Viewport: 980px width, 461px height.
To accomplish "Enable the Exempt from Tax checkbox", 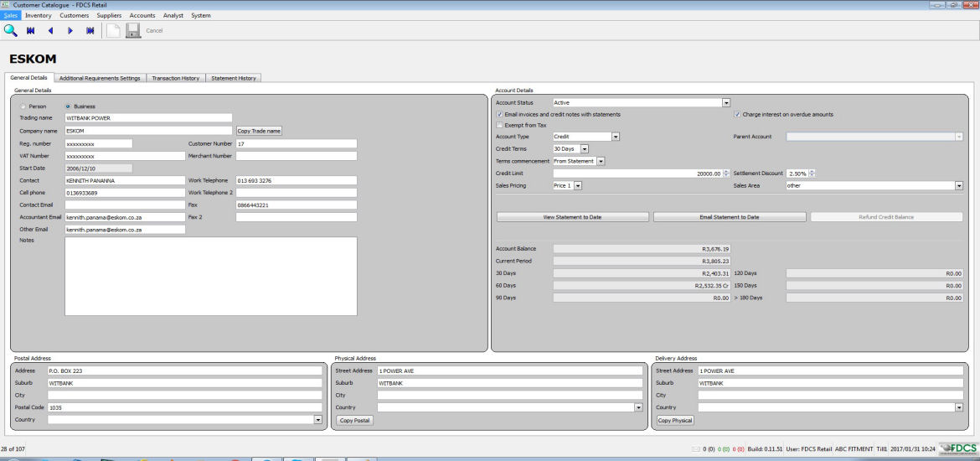I will click(500, 125).
